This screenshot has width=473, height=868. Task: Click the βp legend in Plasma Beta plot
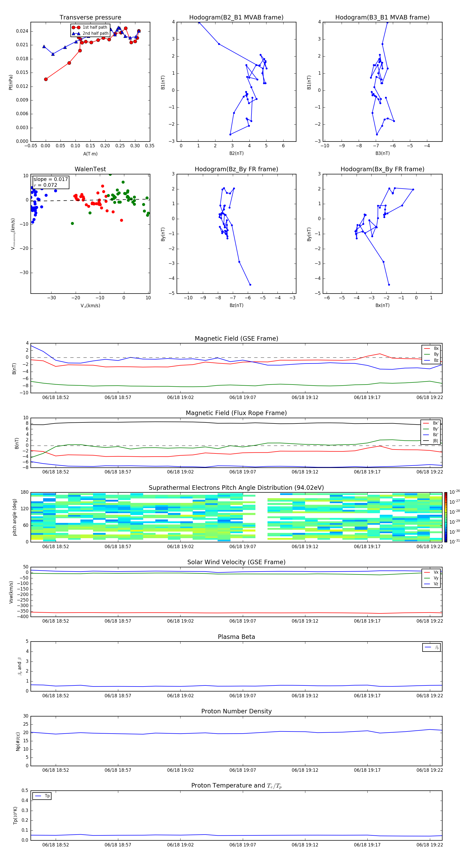pos(431,647)
